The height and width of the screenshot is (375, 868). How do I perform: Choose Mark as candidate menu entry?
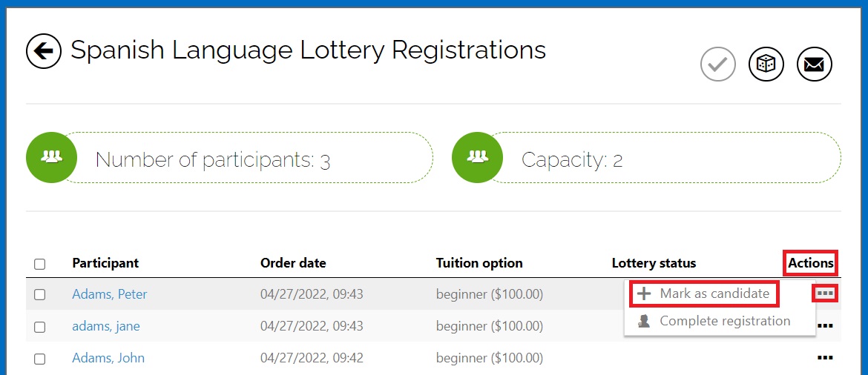[x=714, y=294]
